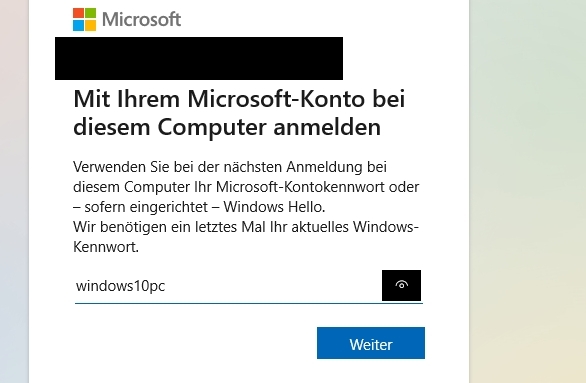Focus the Windows password field containing windows10pc

(228, 286)
